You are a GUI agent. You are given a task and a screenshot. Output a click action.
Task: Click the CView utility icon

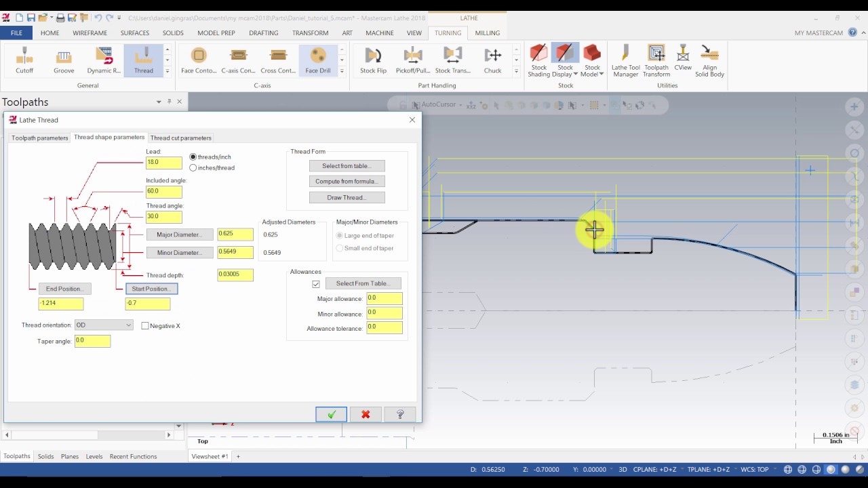[x=683, y=58]
